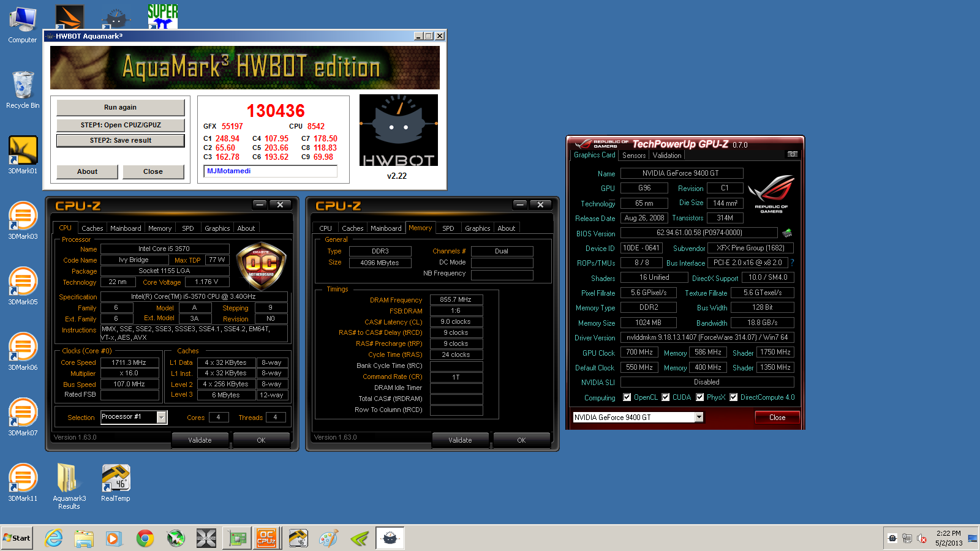Launch the RealTemp desktop shortcut
This screenshot has width=980, height=551.
(x=116, y=482)
